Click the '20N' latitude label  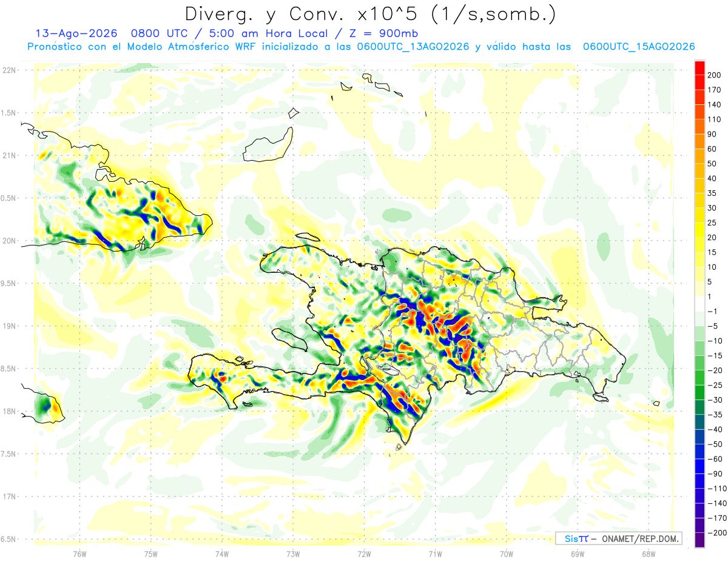click(x=8, y=241)
